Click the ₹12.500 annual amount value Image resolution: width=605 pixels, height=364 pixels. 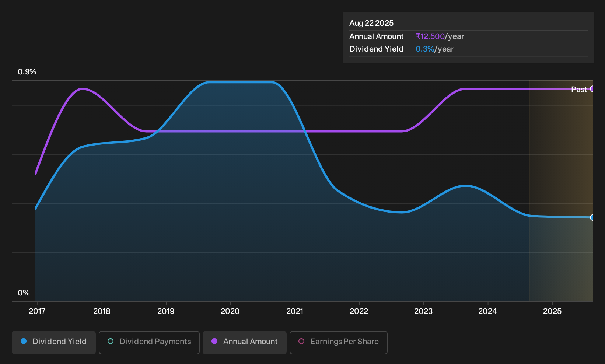click(x=430, y=36)
